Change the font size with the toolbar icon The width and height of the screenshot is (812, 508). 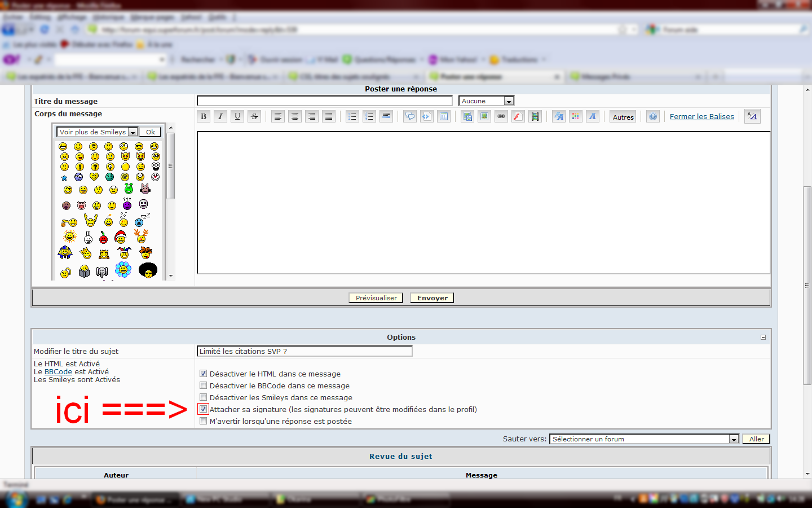pyautogui.click(x=558, y=117)
